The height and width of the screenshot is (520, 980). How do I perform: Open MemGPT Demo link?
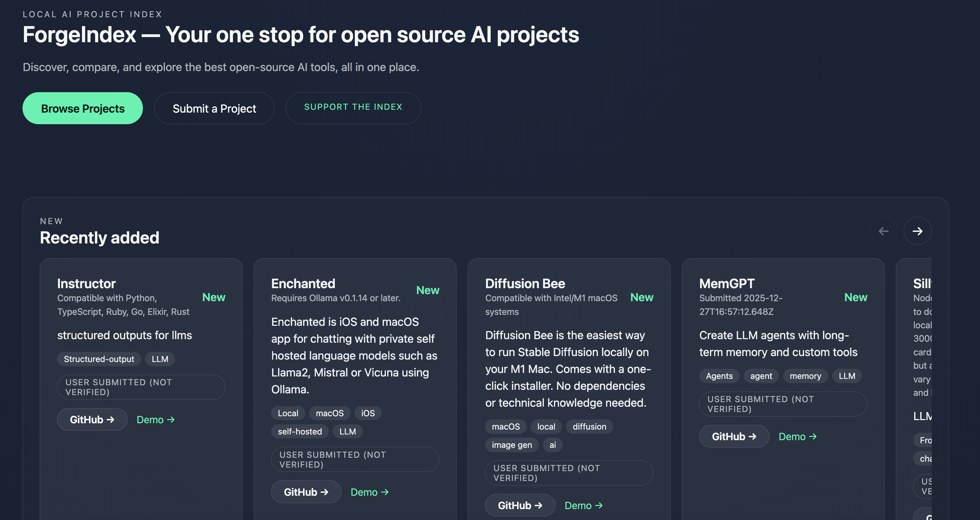coord(797,436)
